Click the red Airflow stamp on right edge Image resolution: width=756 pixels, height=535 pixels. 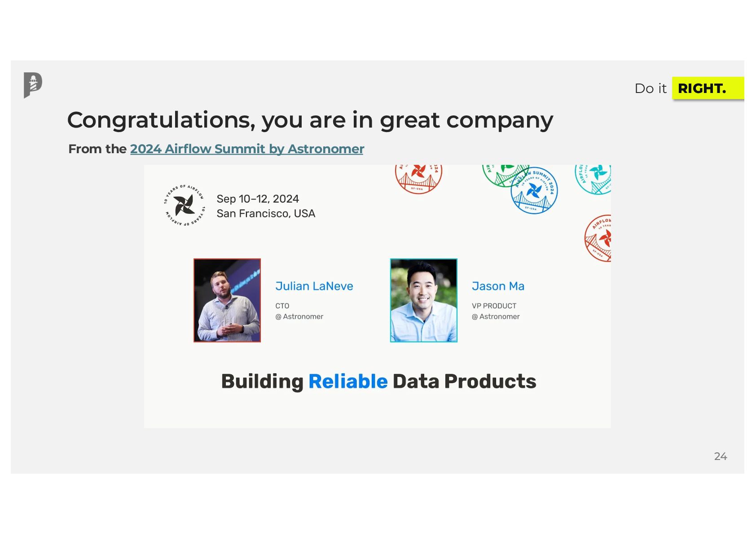[x=598, y=238]
